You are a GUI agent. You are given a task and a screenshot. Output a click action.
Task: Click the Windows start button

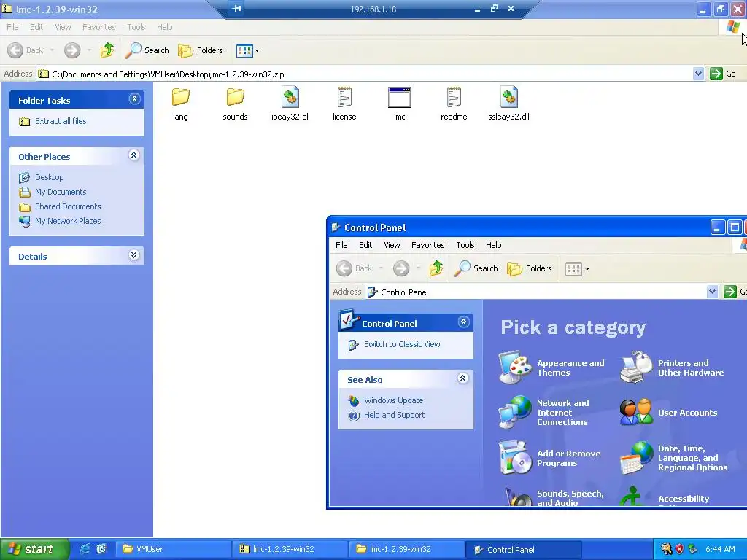pos(34,549)
